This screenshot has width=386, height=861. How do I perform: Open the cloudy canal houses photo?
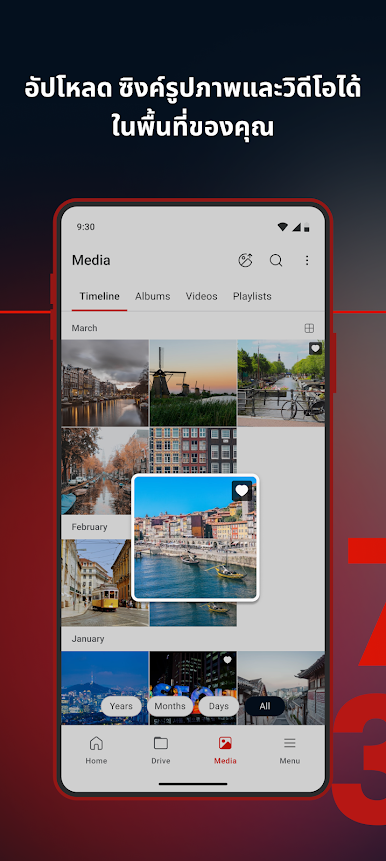pyautogui.click(x=105, y=383)
